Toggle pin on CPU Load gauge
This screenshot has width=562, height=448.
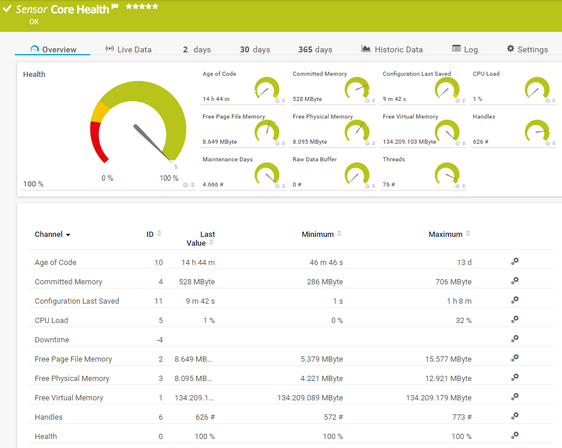point(553,101)
